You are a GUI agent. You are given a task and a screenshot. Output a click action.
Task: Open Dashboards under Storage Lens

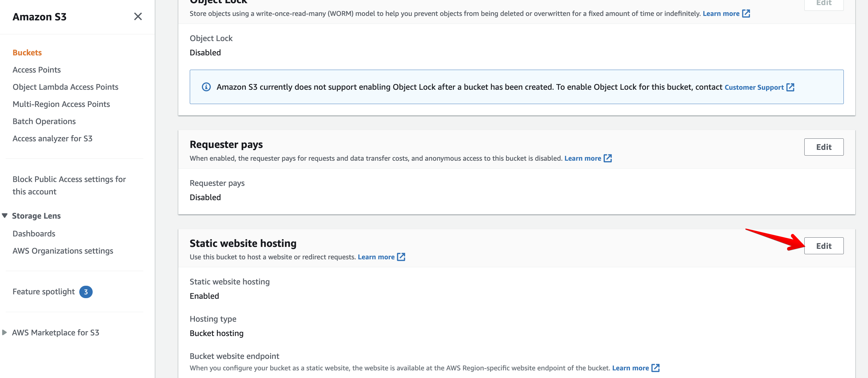tap(34, 233)
